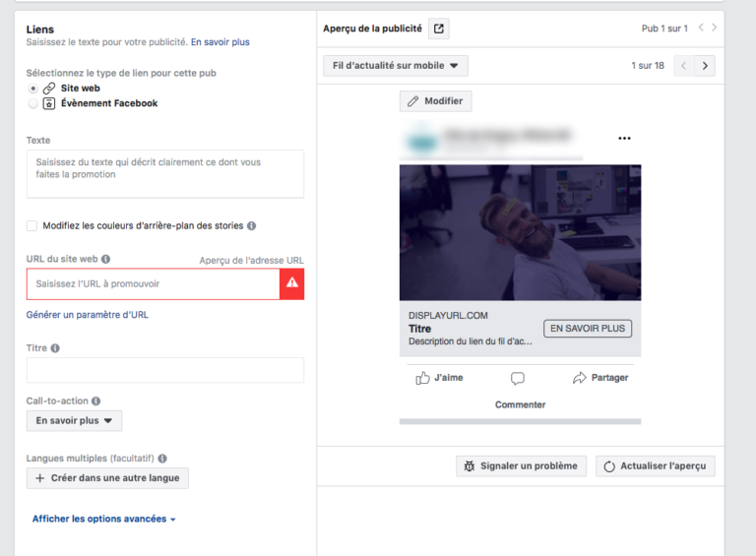Click Actualiser l'aperçu button
Screen dimensions: 756x556
(x=656, y=465)
